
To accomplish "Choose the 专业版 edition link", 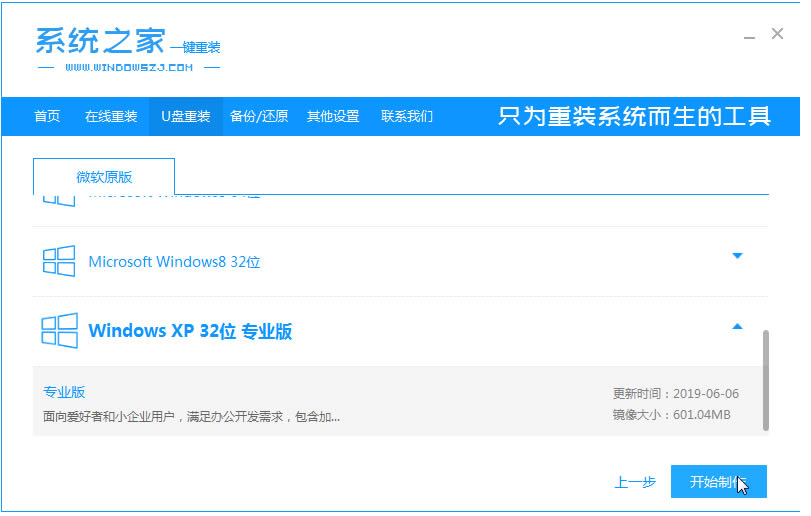I will click(64, 392).
